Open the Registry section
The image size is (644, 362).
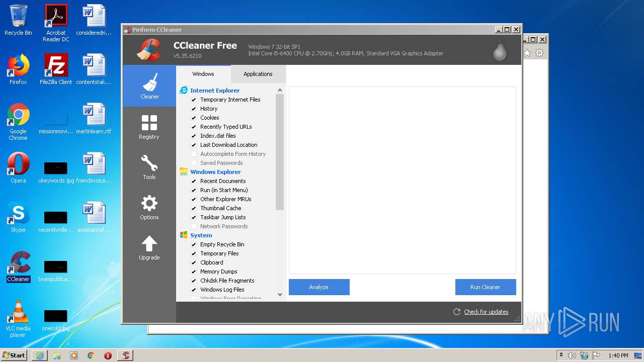(149, 127)
